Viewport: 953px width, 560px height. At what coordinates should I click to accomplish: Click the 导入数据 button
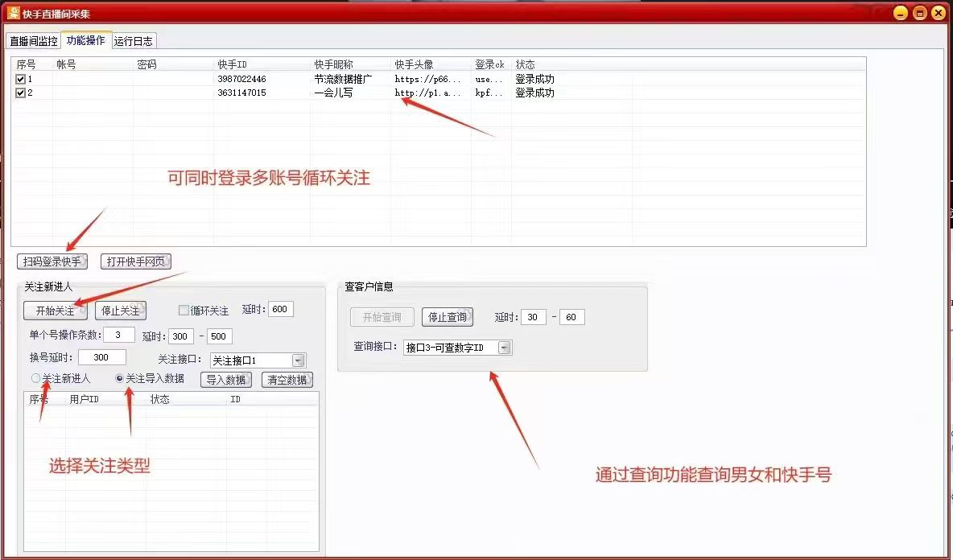225,379
